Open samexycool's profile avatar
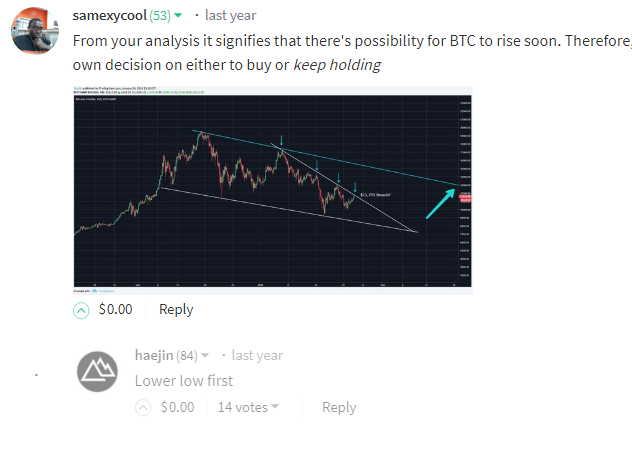 (x=35, y=31)
